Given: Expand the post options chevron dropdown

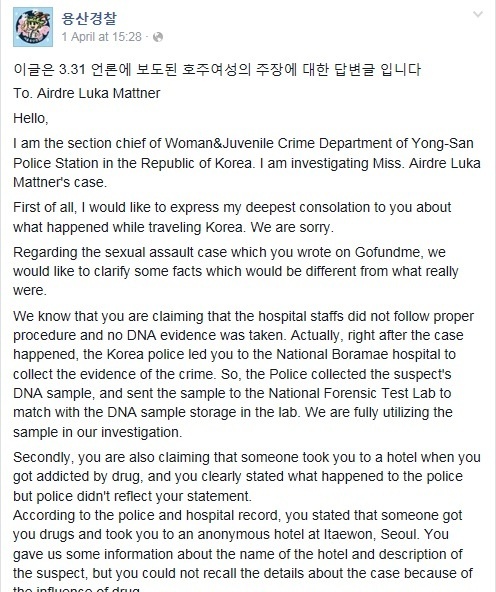Looking at the screenshot, I should (x=478, y=15).
